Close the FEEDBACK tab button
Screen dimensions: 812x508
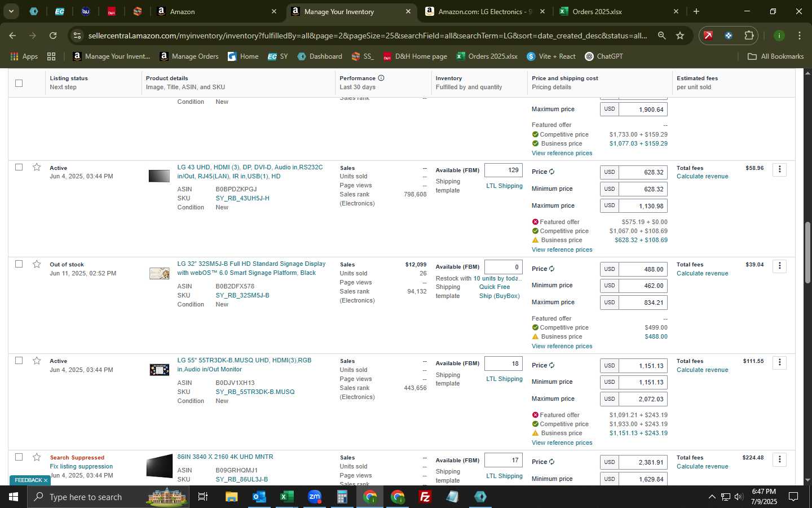[x=46, y=480]
